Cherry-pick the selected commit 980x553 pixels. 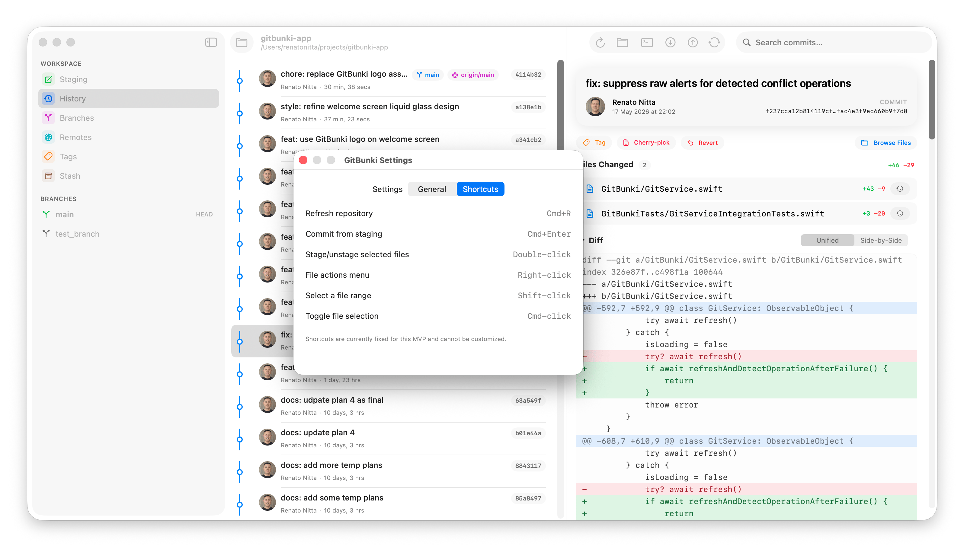coord(646,142)
